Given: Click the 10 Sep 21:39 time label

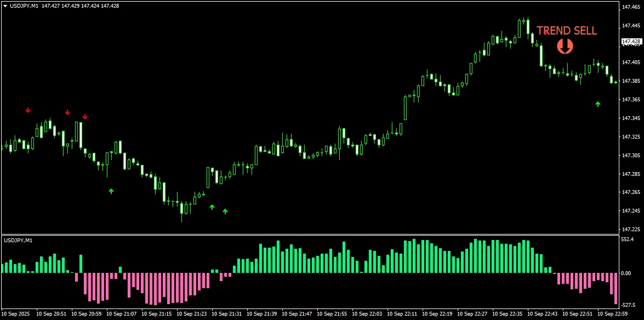Looking at the screenshot, I should click(x=262, y=313).
